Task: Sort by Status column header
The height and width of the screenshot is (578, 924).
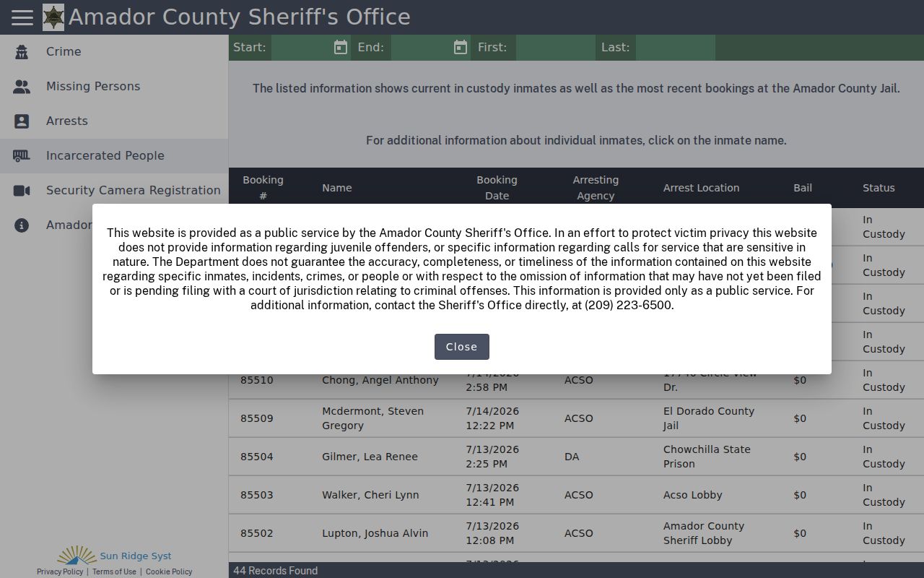Action: tap(879, 188)
